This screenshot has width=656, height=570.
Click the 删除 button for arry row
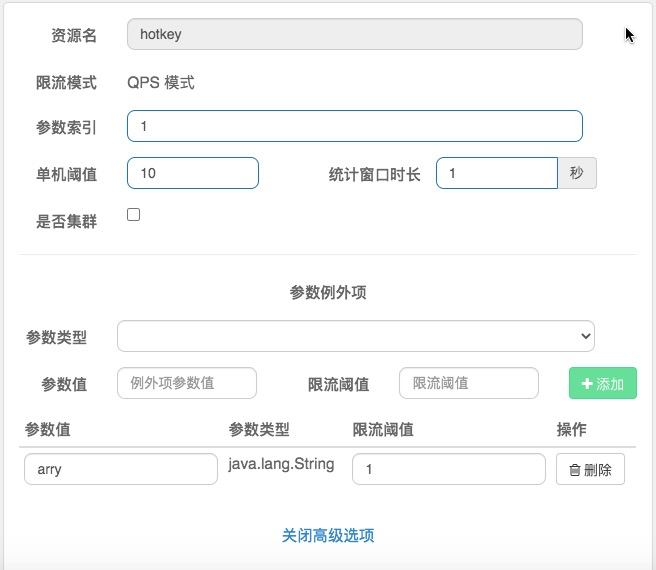590,469
